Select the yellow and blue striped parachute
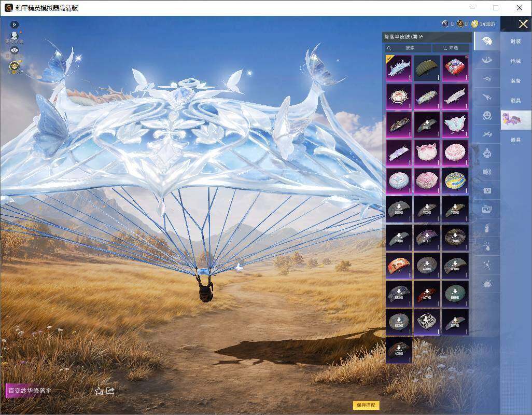 (455, 181)
